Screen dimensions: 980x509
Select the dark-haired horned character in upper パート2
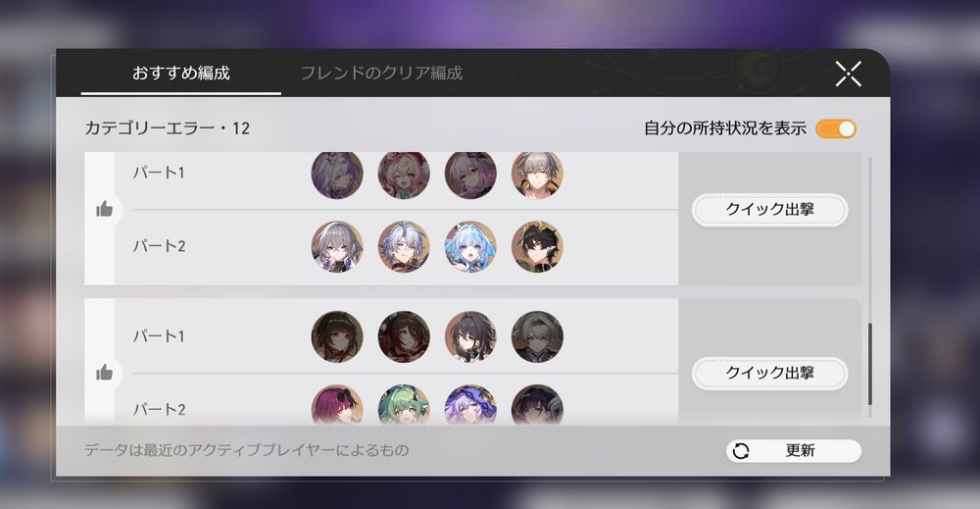[x=537, y=246]
